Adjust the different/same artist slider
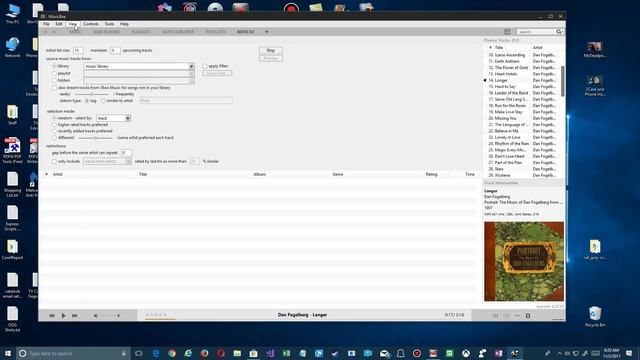The width and height of the screenshot is (640, 360). (x=96, y=138)
